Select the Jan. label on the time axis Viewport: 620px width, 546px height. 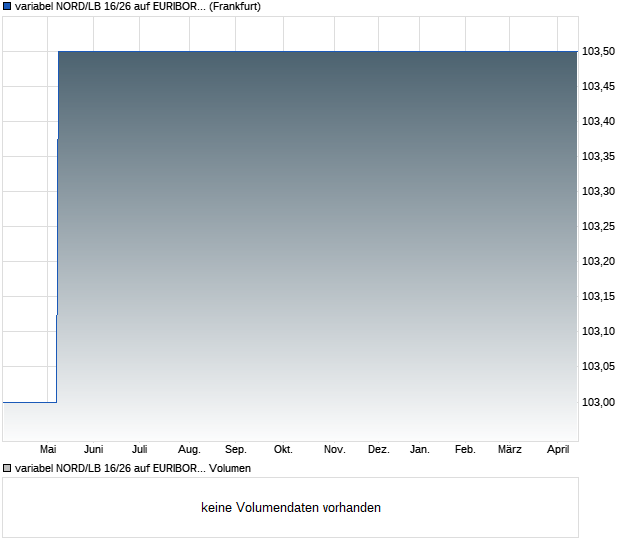[420, 450]
